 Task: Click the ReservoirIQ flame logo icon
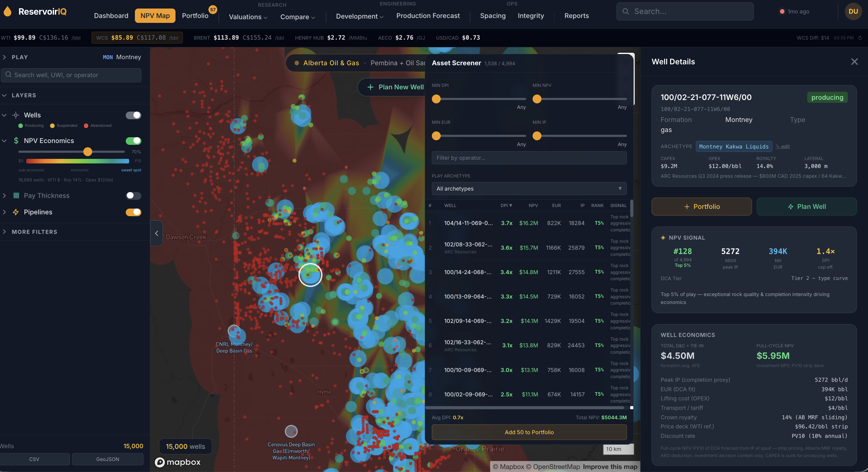pyautogui.click(x=7, y=12)
